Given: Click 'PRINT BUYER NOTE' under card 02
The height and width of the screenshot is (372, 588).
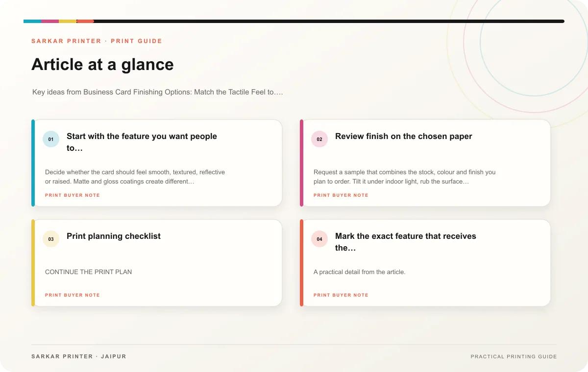Looking at the screenshot, I should (x=341, y=195).
